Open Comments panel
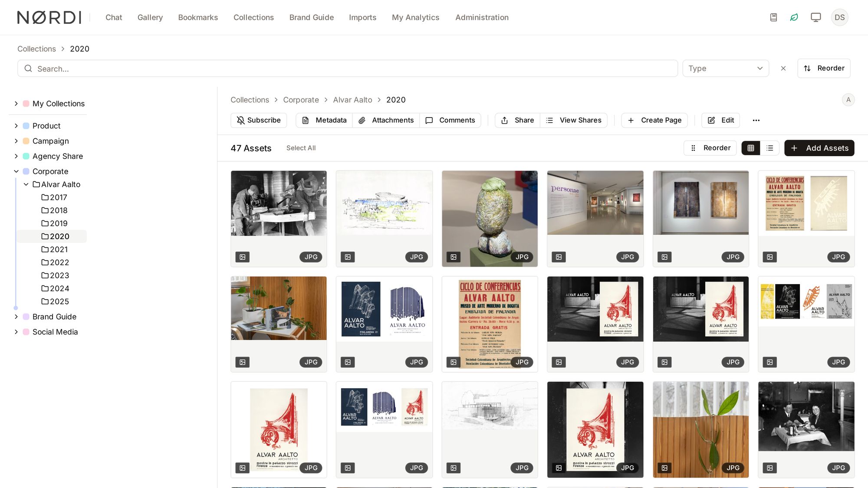This screenshot has height=488, width=868. pyautogui.click(x=450, y=120)
